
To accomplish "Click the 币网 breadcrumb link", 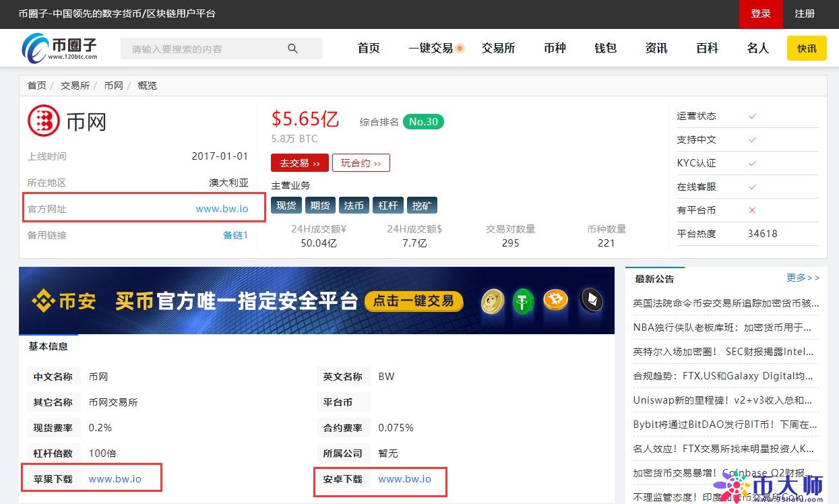I will pos(114,86).
